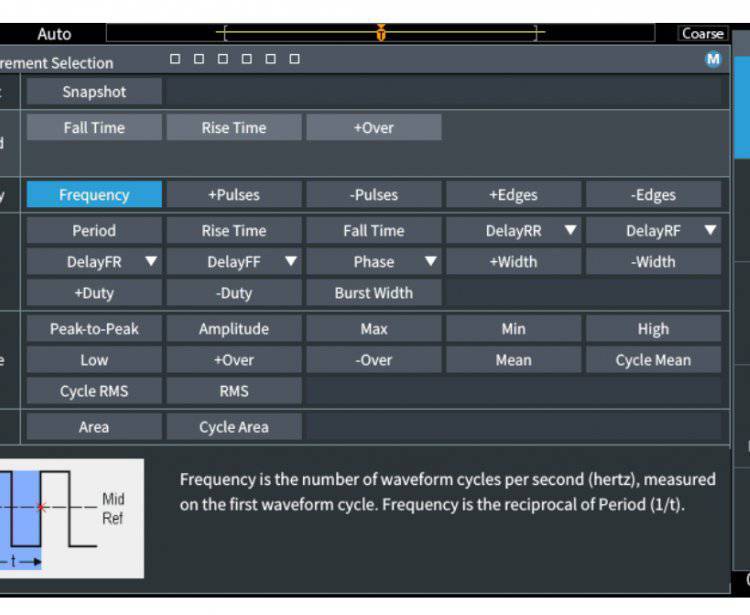Image resolution: width=750 pixels, height=615 pixels.
Task: Select the +Edges measurement
Action: tap(514, 195)
